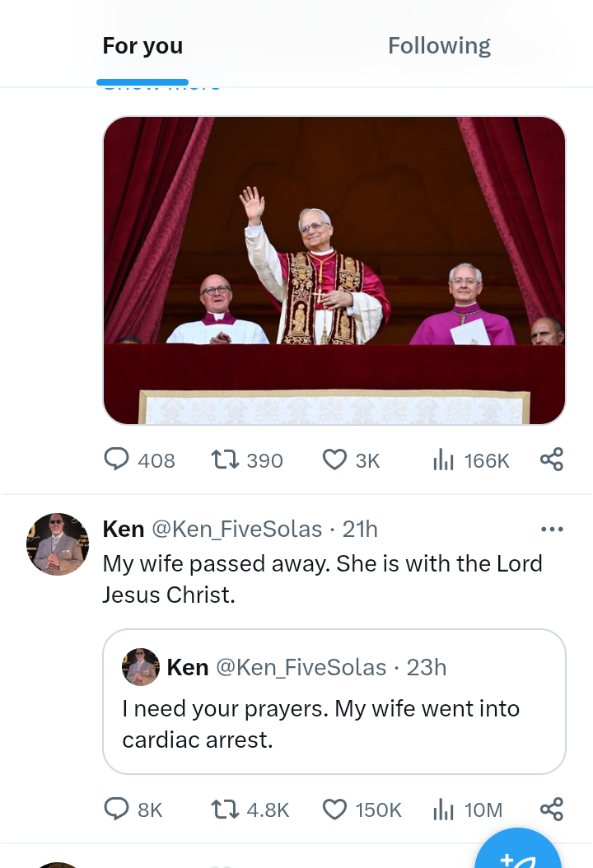Screen dimensions: 593x868
Task: Reply to Ken's post with 8K comments
Action: (117, 810)
